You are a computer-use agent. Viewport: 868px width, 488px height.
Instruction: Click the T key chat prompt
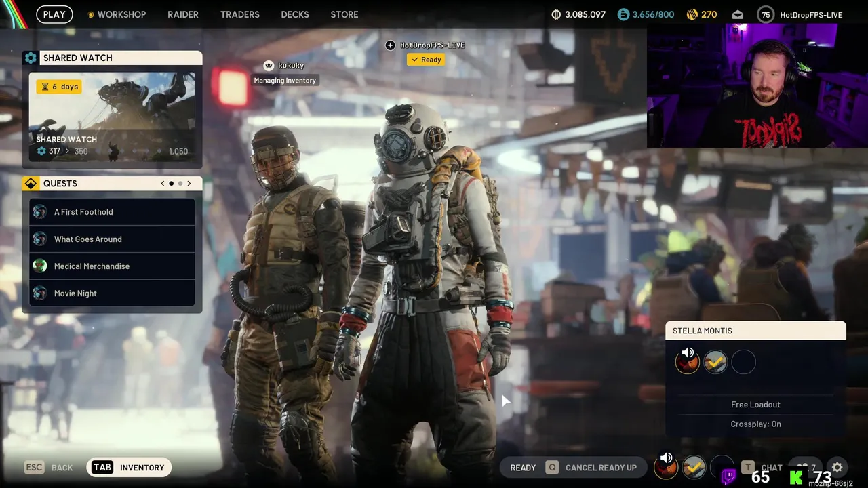pos(748,468)
